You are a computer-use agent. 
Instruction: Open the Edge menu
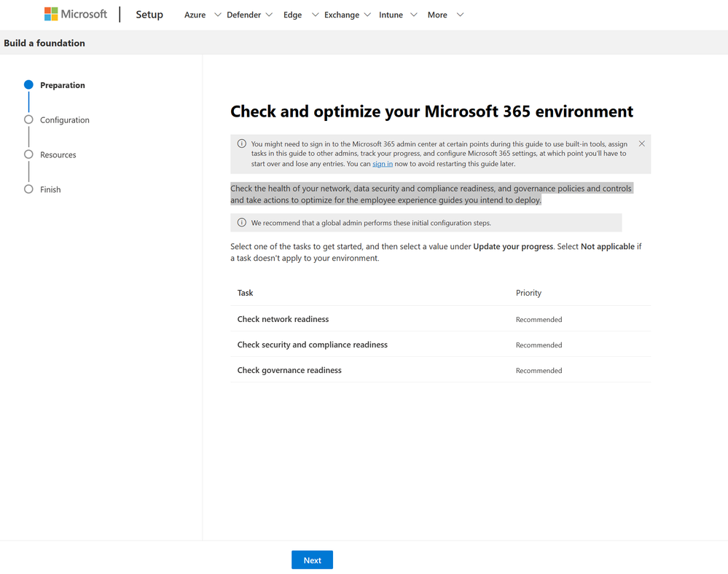(x=292, y=15)
